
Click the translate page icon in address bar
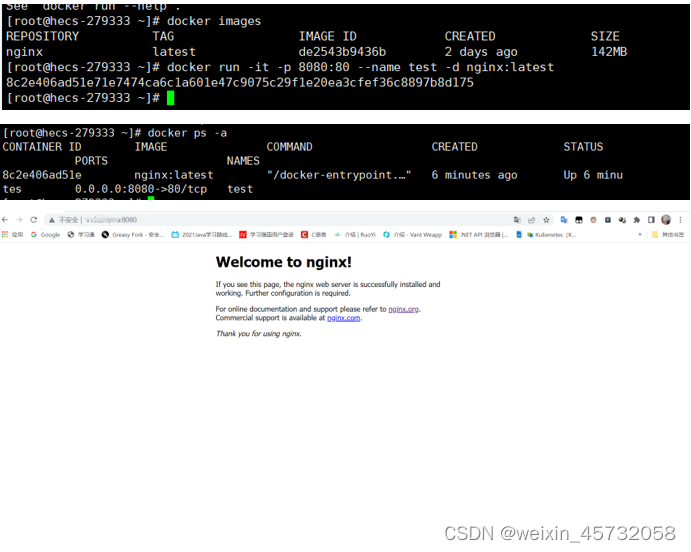[517, 220]
